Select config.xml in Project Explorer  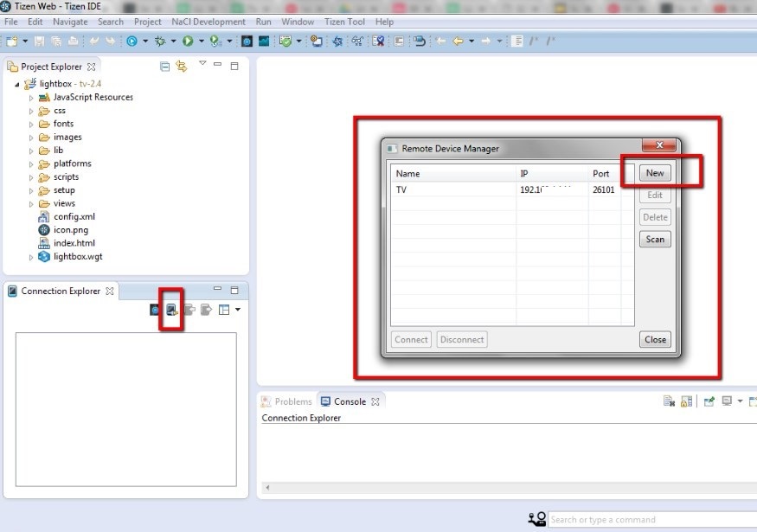74,217
